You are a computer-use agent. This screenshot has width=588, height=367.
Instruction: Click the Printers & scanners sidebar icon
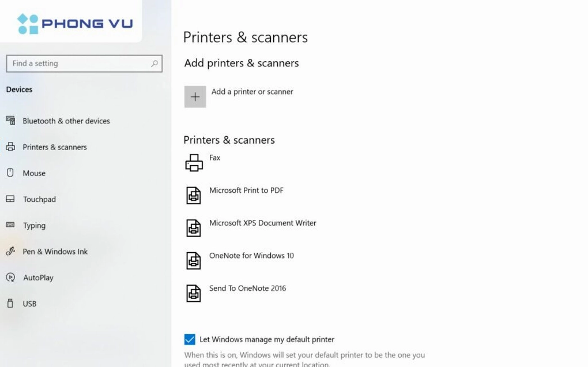tap(10, 147)
